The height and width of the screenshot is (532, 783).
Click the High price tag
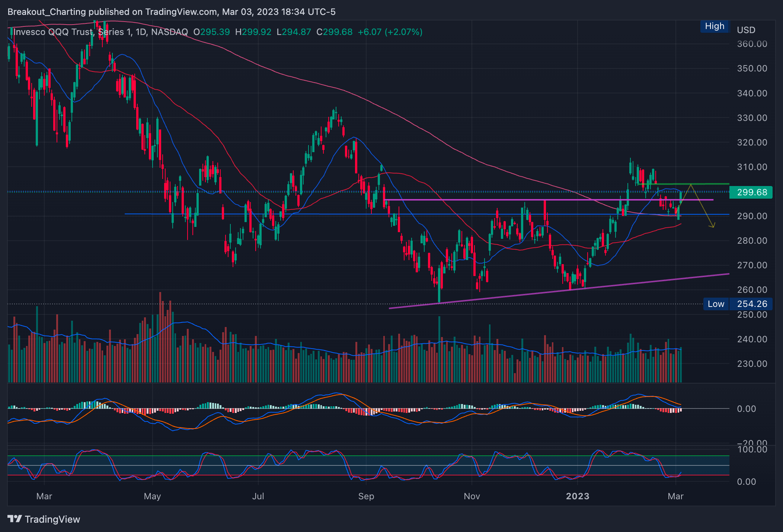pyautogui.click(x=714, y=26)
